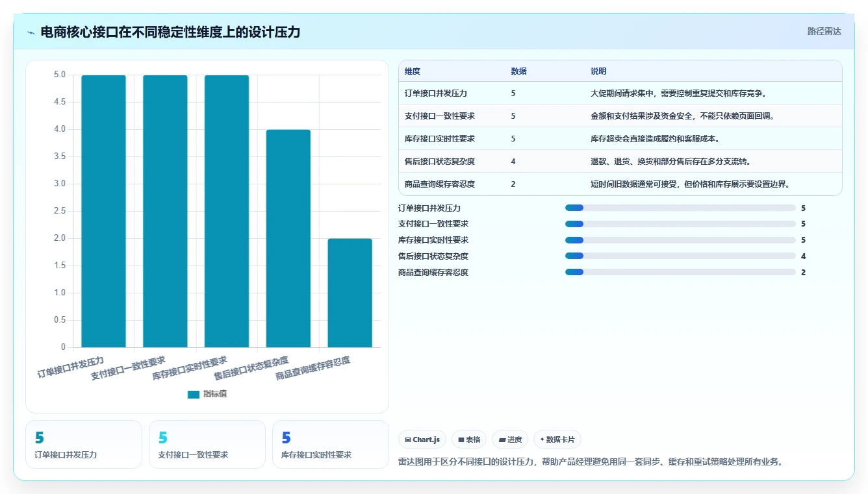This screenshot has width=868, height=494.
Task: Click x-axis label 商品查询缓存容忍度
Action: pyautogui.click(x=314, y=369)
